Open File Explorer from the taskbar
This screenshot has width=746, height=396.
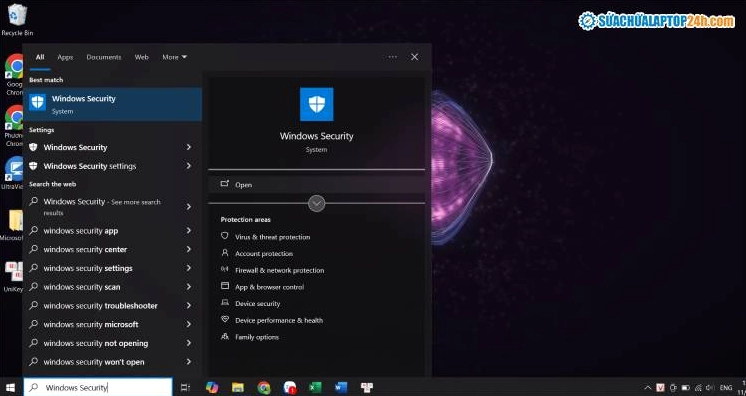(238, 387)
